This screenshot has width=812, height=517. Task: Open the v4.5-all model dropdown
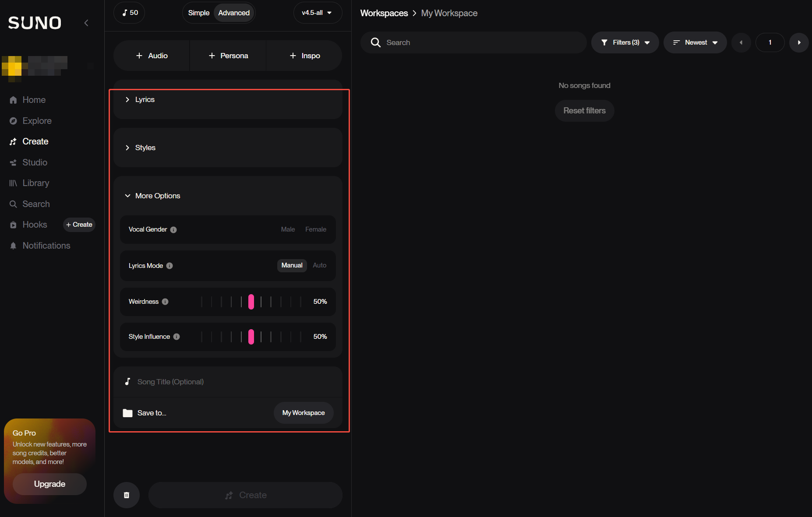click(x=317, y=13)
